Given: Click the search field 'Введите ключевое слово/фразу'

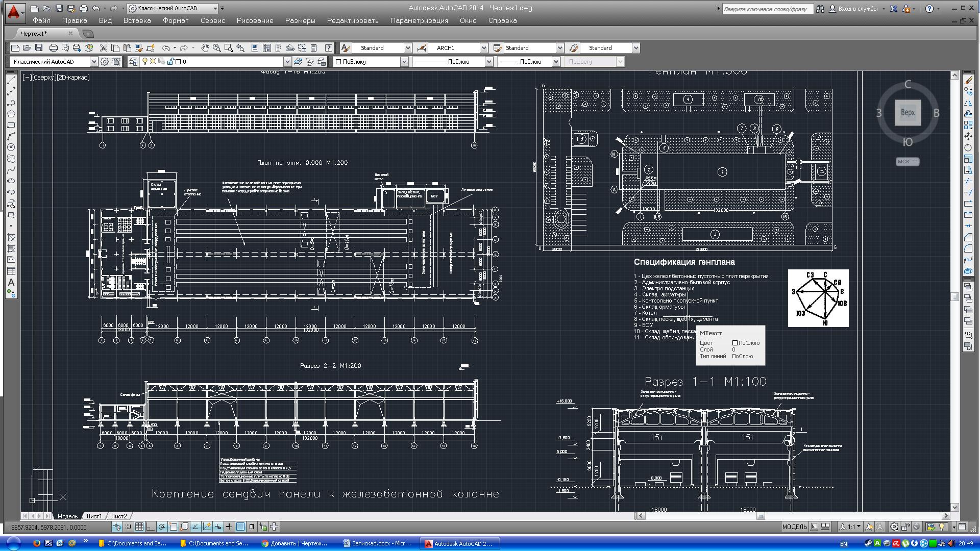Looking at the screenshot, I should (x=767, y=9).
